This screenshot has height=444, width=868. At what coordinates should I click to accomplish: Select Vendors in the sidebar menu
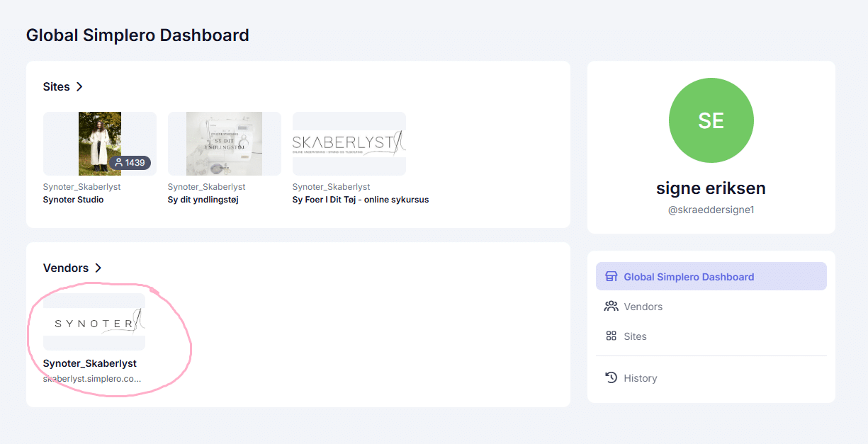click(x=643, y=307)
